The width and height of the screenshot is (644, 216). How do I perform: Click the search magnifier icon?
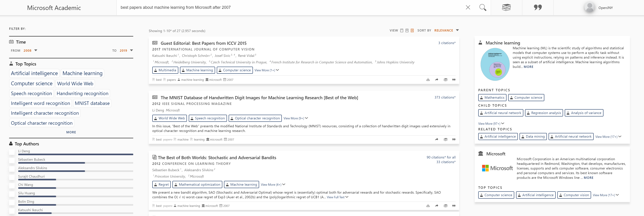click(x=483, y=8)
